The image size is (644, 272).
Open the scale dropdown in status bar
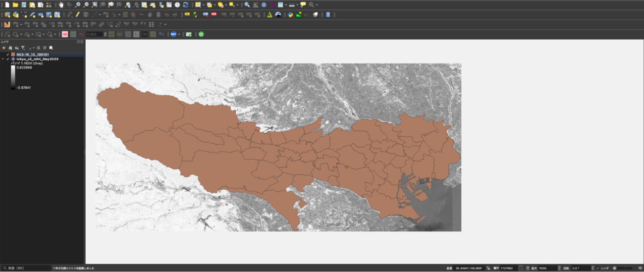[520, 268]
